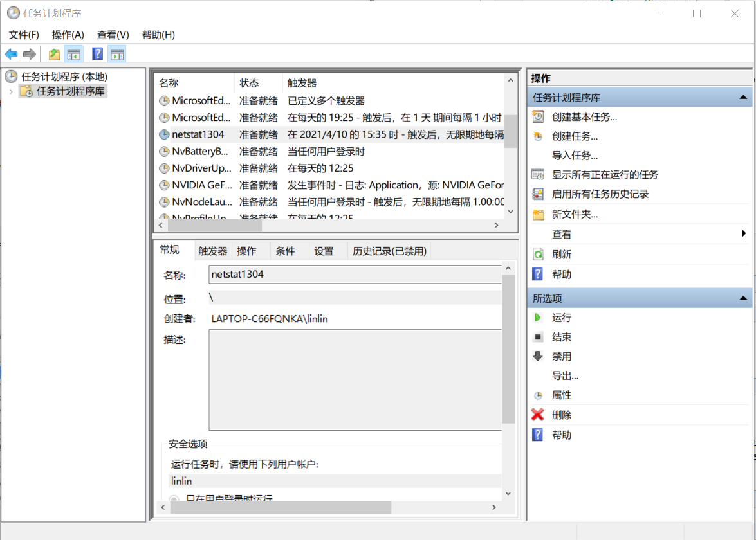Viewport: 756px width, 540px height.
Task: Click the 启用所有任务历史记录 icon
Action: pyautogui.click(x=538, y=194)
